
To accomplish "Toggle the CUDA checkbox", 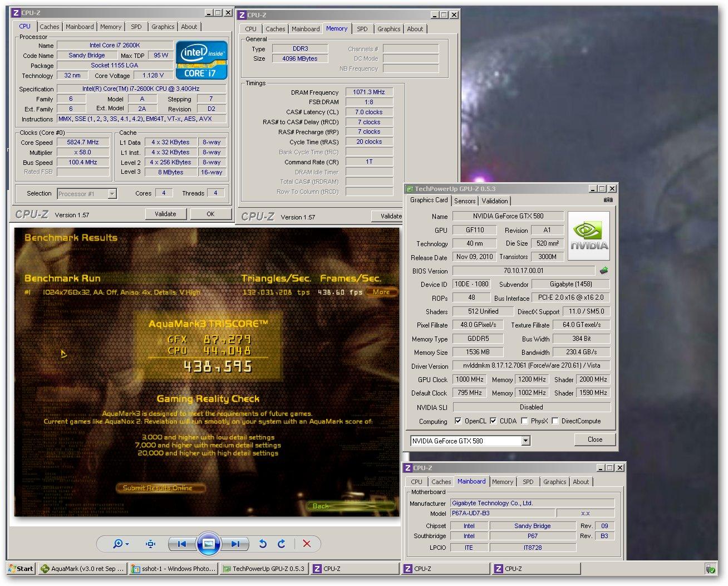I will click(x=493, y=421).
